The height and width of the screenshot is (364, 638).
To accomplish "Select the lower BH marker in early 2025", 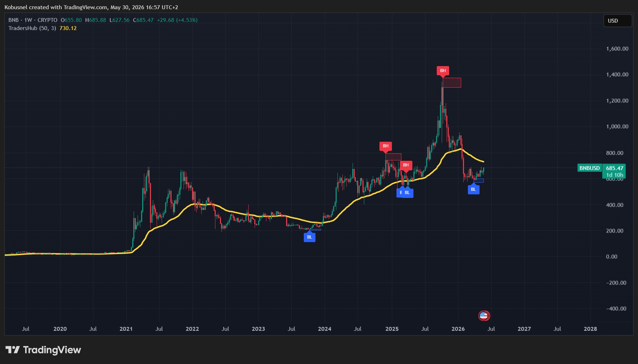I will tap(406, 165).
